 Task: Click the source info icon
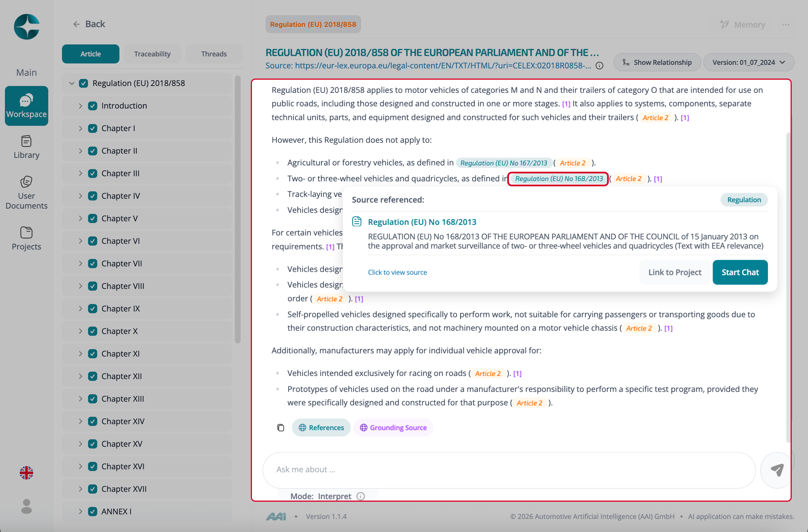point(600,66)
